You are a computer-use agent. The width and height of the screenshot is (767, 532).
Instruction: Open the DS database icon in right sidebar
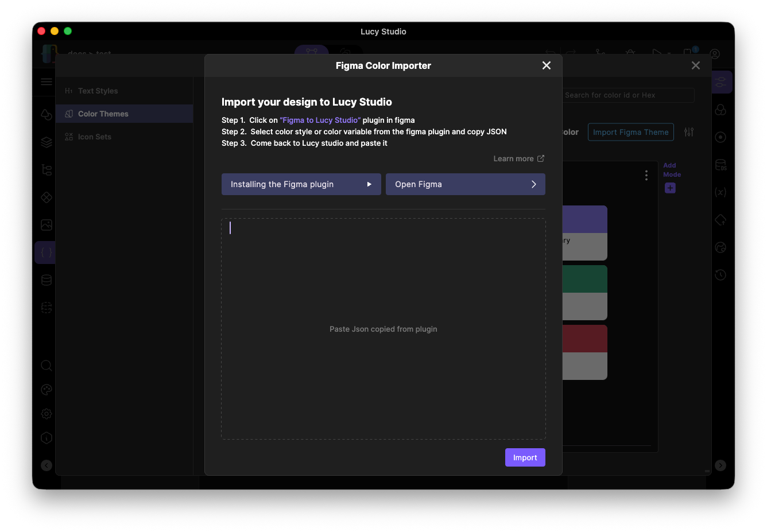(720, 165)
